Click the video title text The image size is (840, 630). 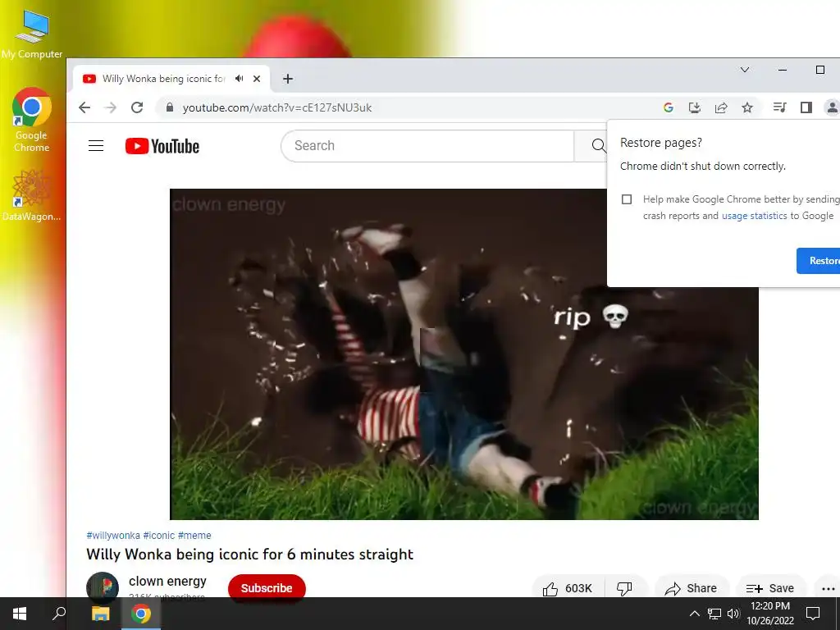249,554
